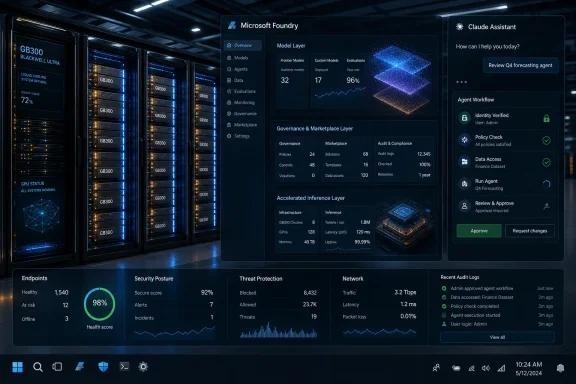Viewport: 576px width, 384px height.
Task: Open Marketplace in the Foundry sidebar
Action: 243,125
